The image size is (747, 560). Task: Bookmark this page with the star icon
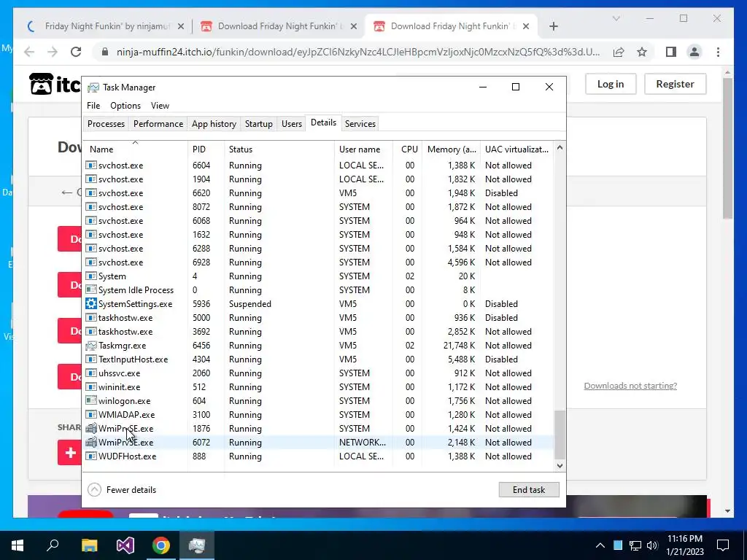pyautogui.click(x=642, y=52)
